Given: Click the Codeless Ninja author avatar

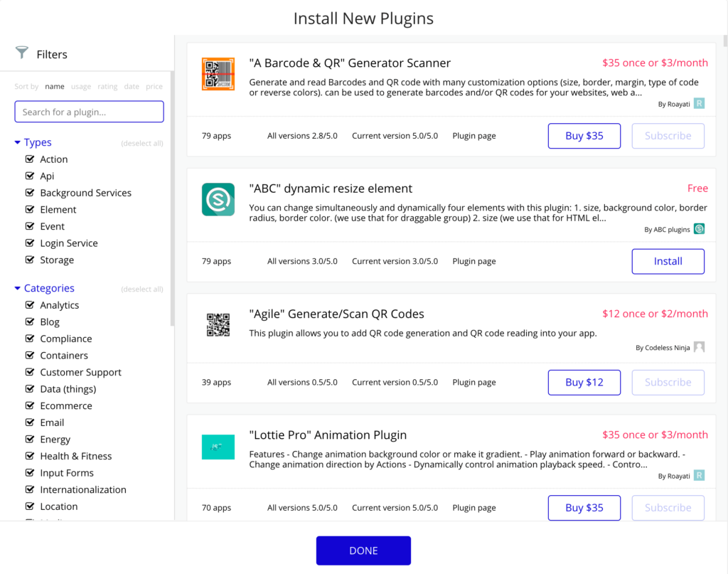Looking at the screenshot, I should (x=699, y=347).
